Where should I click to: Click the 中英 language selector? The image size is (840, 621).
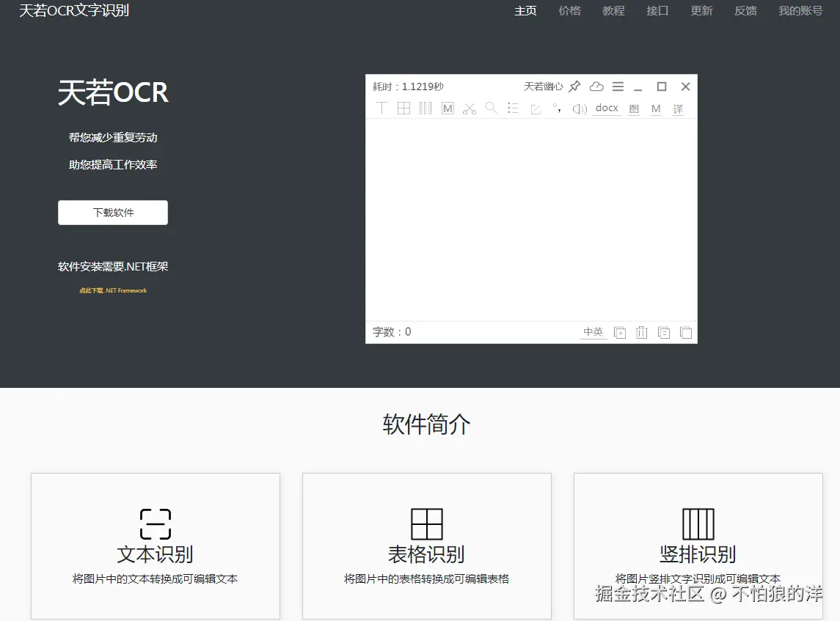(x=593, y=332)
